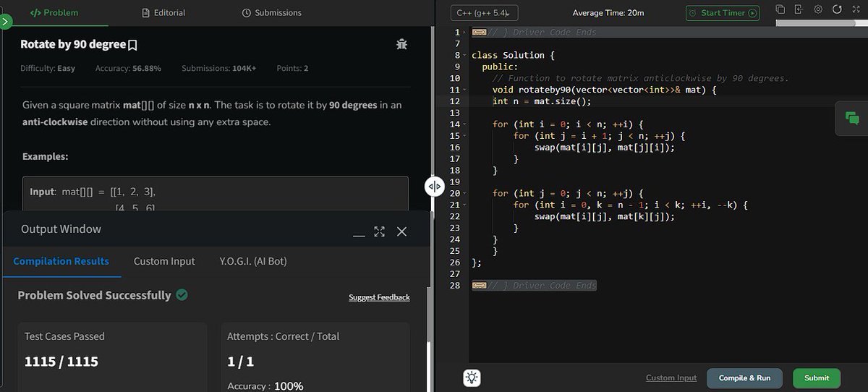Click the void rotateby90 function signature
The image size is (868, 392).
click(x=604, y=90)
